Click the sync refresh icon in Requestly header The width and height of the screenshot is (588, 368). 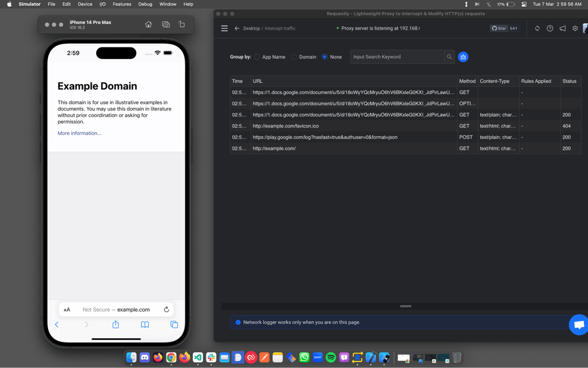[x=537, y=28]
